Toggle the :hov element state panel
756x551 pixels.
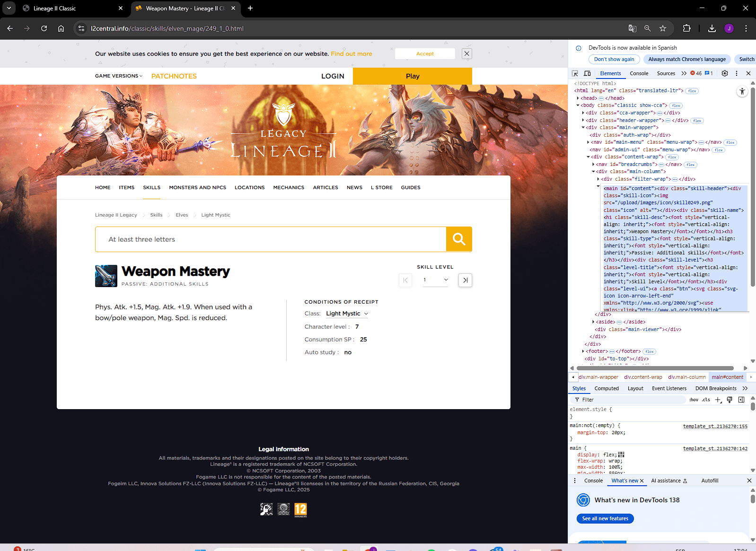coord(694,400)
